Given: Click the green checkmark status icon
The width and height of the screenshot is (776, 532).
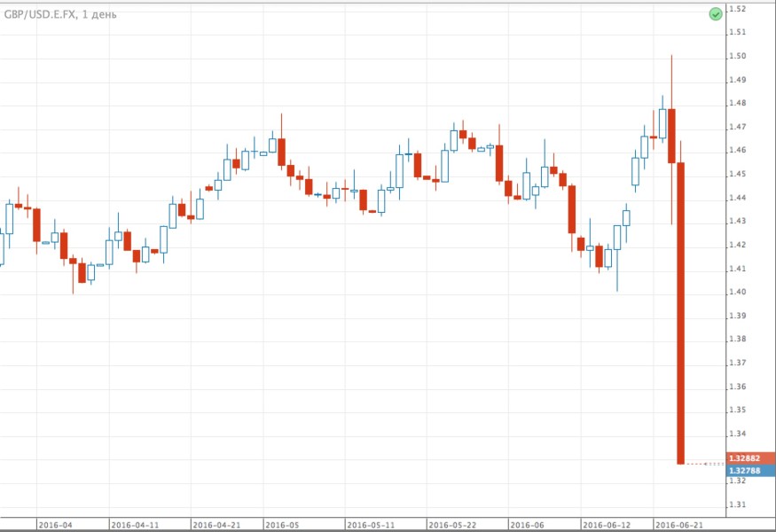Looking at the screenshot, I should [715, 14].
